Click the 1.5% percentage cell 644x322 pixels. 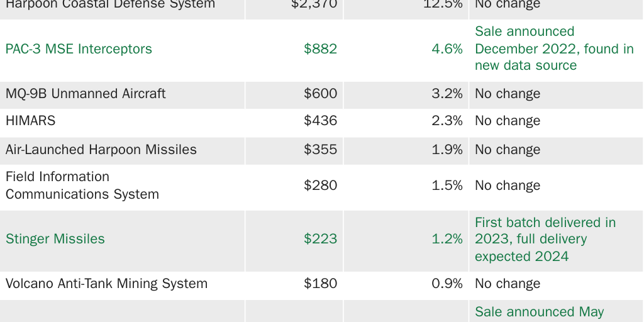coord(447,186)
